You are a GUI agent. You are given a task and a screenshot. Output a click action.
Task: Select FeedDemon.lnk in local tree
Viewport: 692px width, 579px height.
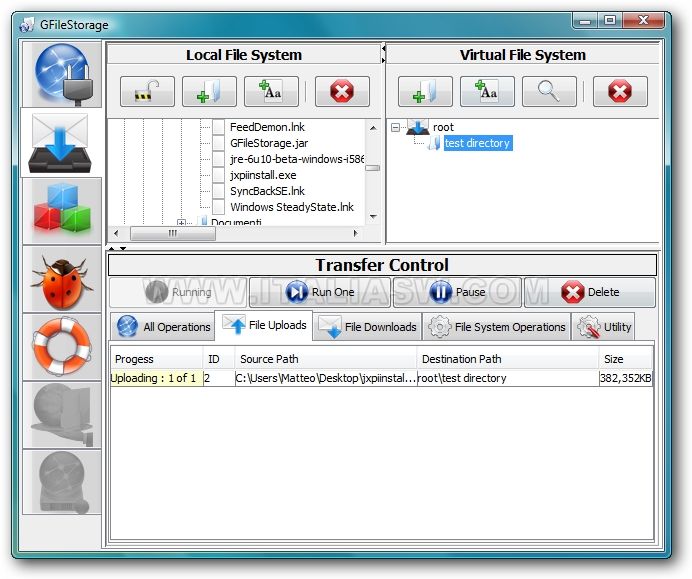[x=267, y=127]
